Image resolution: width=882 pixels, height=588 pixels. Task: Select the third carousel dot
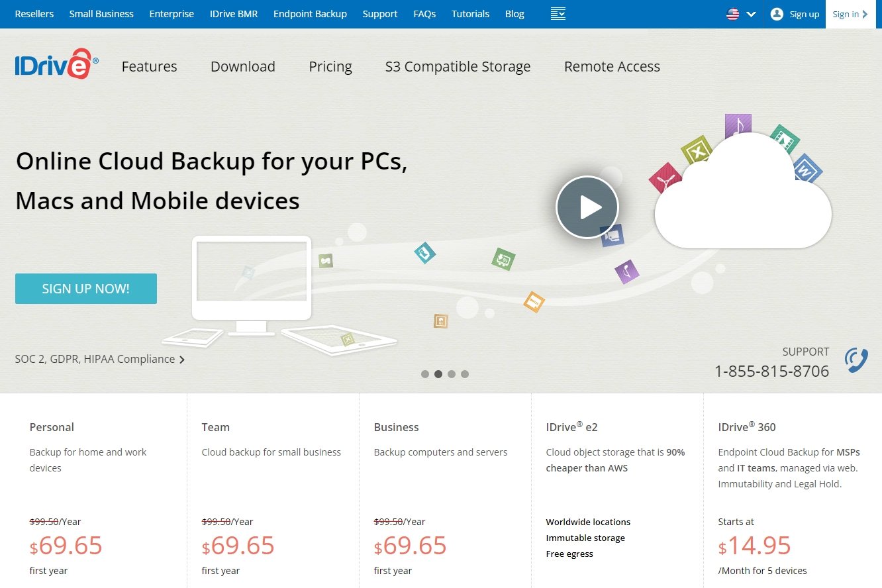coord(452,374)
